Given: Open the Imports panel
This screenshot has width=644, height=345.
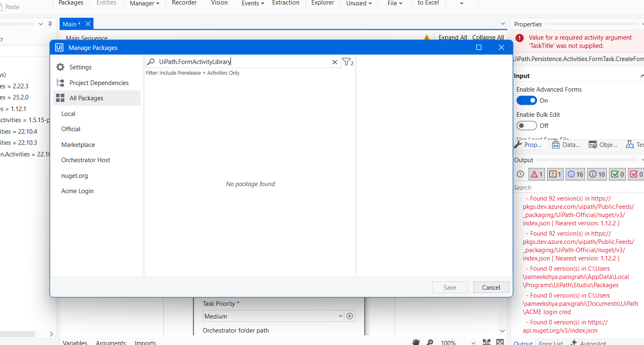Looking at the screenshot, I should coord(145,343).
